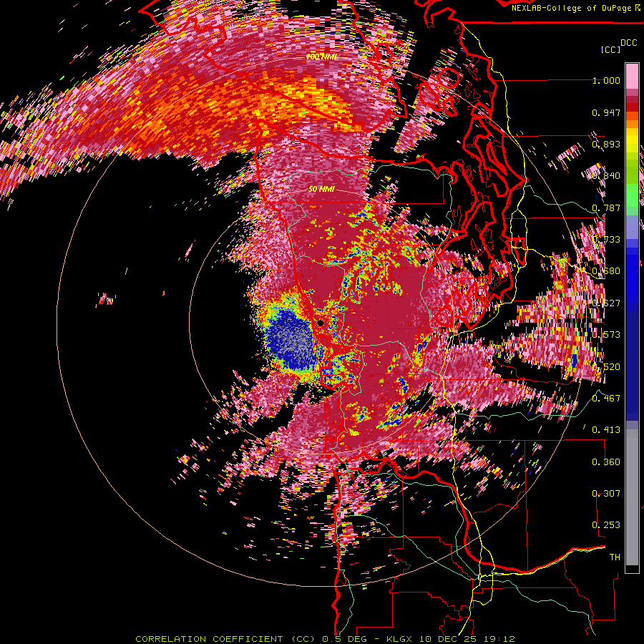
Task: Click the 50 NMI range ring label
Action: click(x=321, y=190)
